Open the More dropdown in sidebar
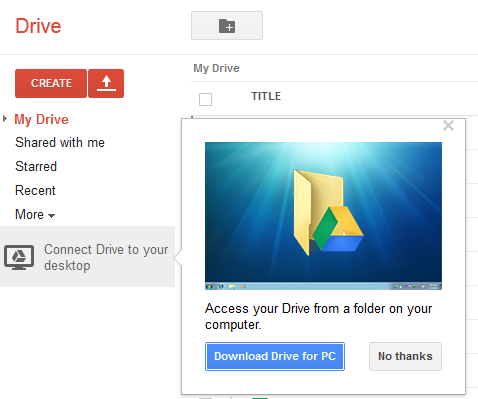Viewport: 478px width, 399px height. (35, 214)
